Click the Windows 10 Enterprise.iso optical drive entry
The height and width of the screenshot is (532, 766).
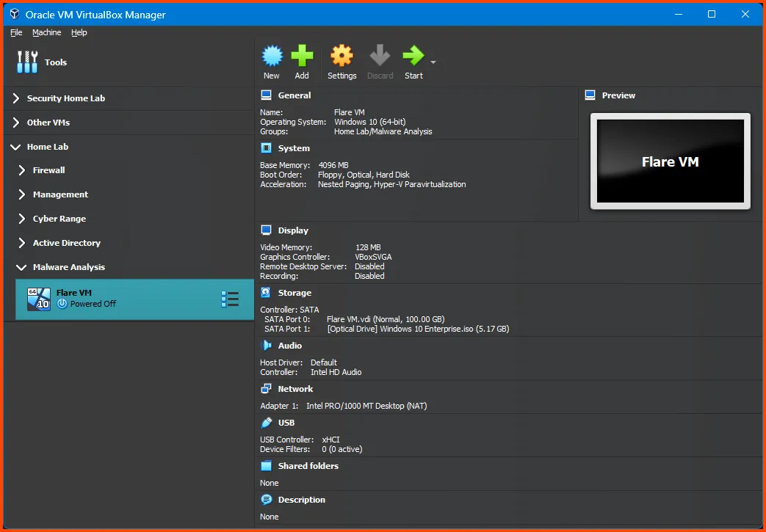[x=418, y=329]
